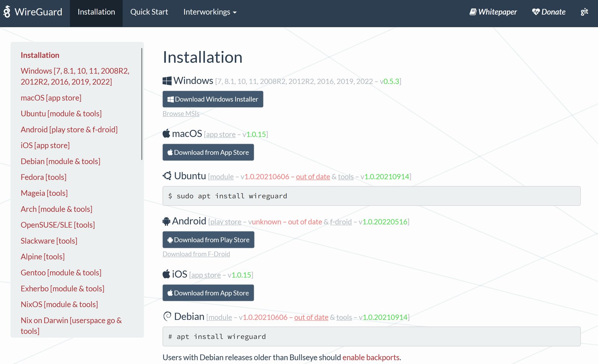Click the WireGuard dragon logo icon
The width and height of the screenshot is (598, 364).
point(7,12)
